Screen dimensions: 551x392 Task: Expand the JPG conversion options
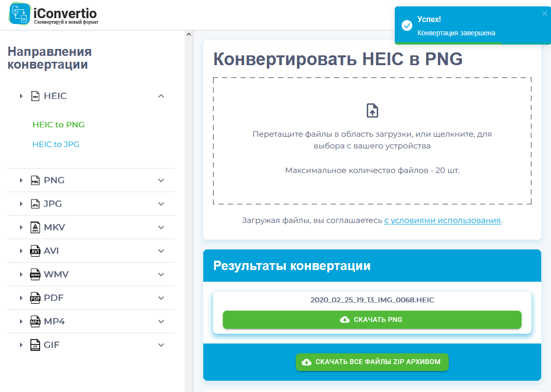[x=161, y=203]
